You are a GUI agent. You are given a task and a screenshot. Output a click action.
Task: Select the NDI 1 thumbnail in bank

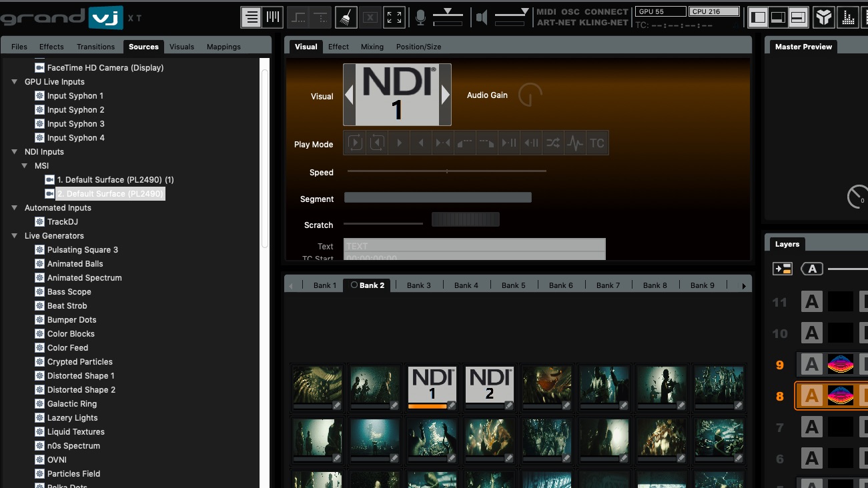[432, 386]
